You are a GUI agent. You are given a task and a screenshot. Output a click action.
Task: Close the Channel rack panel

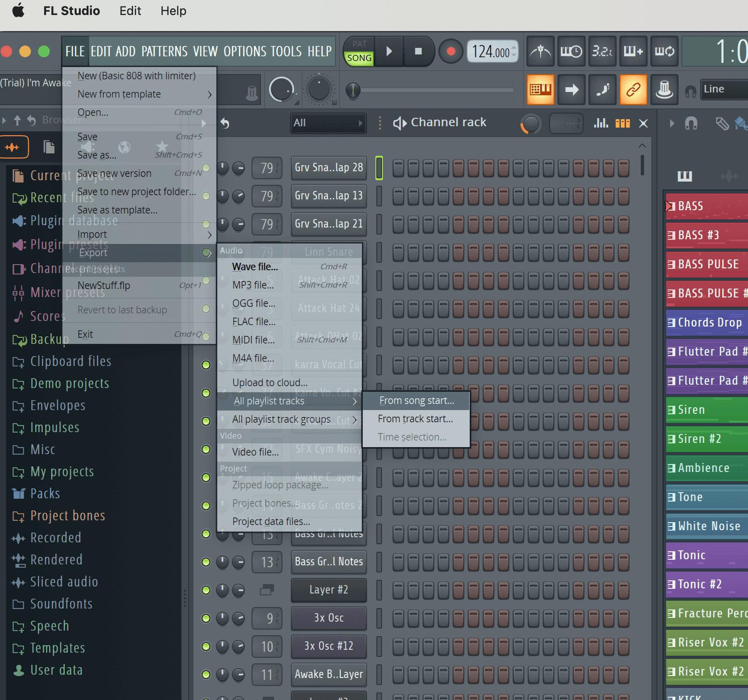point(643,123)
